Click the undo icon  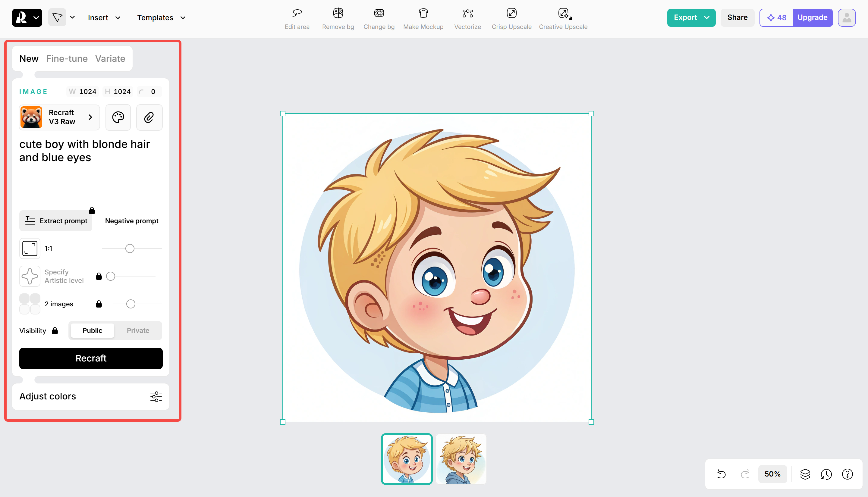(721, 474)
